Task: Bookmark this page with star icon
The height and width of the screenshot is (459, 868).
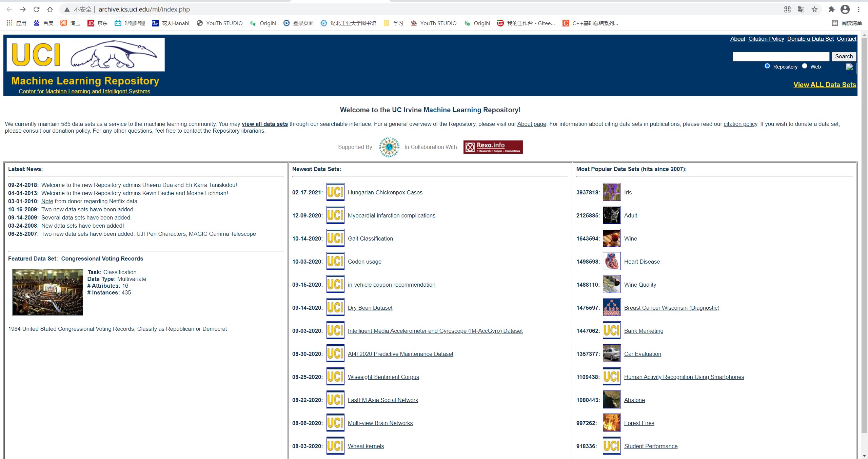Action: [x=814, y=9]
